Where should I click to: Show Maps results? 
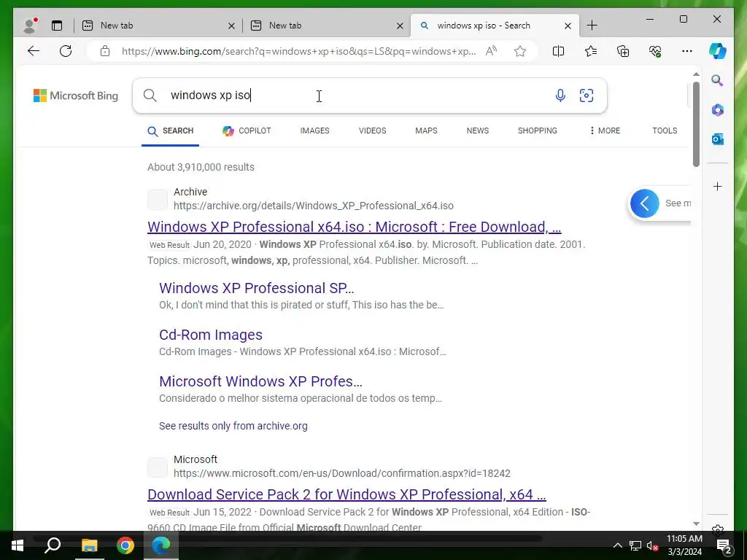[426, 131]
